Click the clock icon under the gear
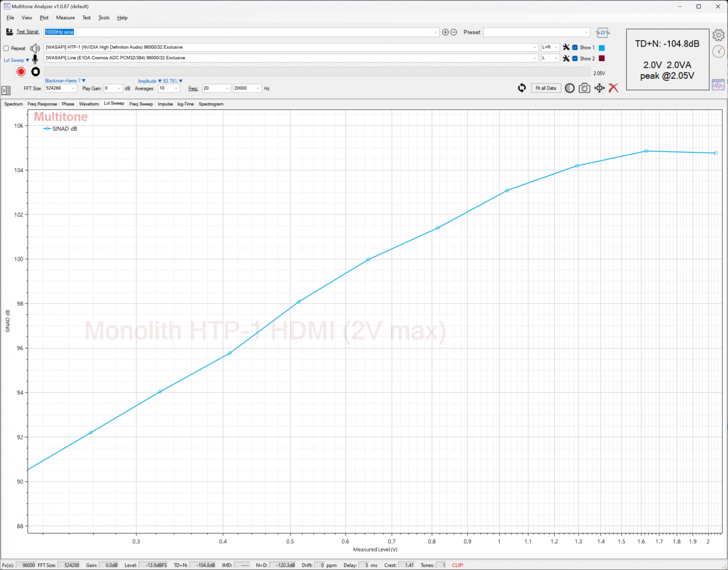This screenshot has height=570, width=728. tap(718, 51)
